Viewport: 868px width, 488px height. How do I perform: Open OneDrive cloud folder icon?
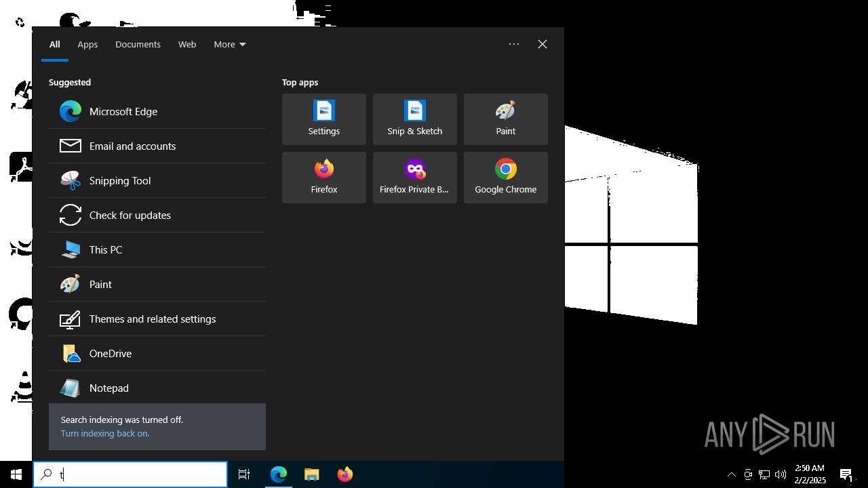[71, 353]
